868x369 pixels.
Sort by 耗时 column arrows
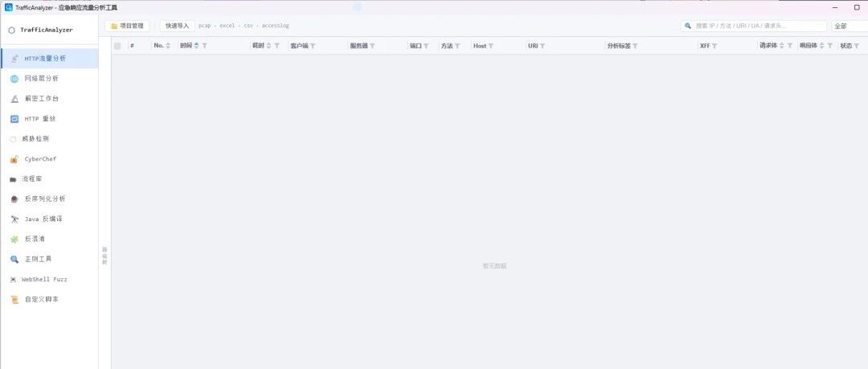tap(269, 46)
